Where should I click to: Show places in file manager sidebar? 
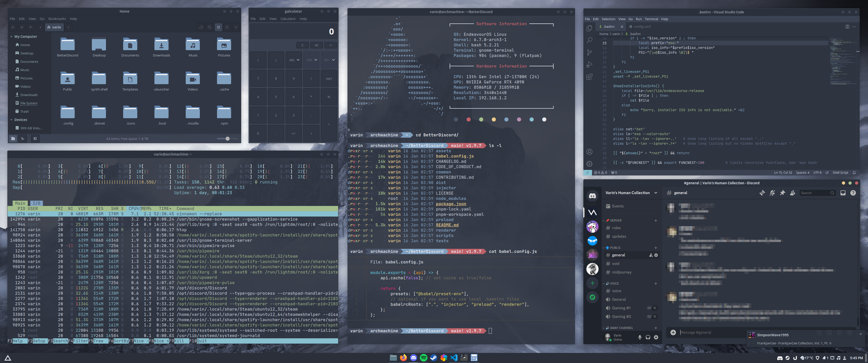13,138
